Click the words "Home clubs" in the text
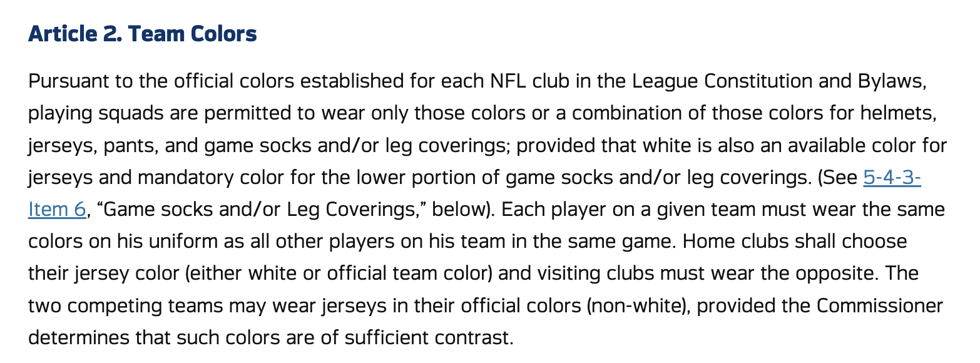Image resolution: width=980 pixels, height=363 pixels. pos(737,241)
